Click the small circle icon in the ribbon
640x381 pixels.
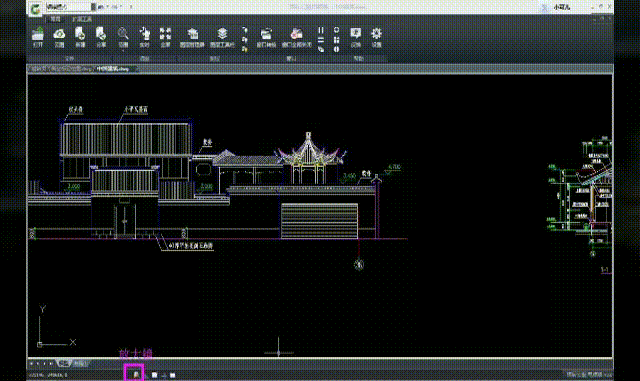point(336,30)
